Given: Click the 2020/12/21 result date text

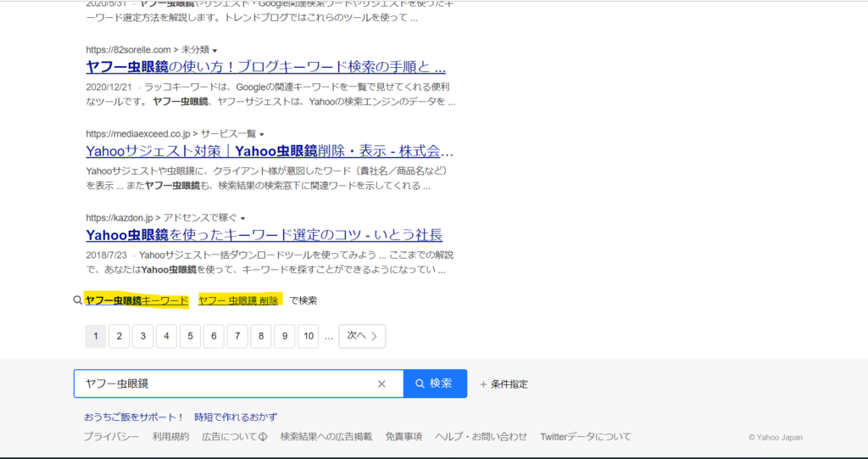Looking at the screenshot, I should pos(109,87).
